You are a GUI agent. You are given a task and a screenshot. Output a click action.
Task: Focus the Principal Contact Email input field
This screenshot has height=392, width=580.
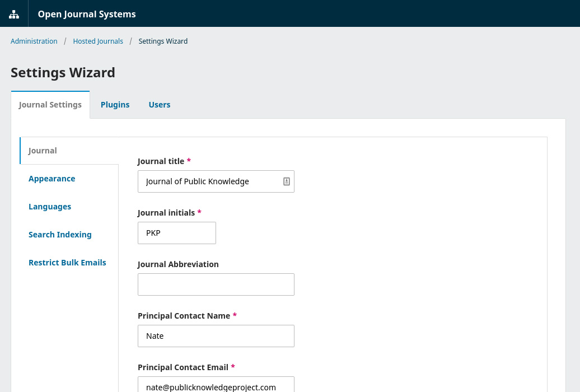tap(216, 385)
